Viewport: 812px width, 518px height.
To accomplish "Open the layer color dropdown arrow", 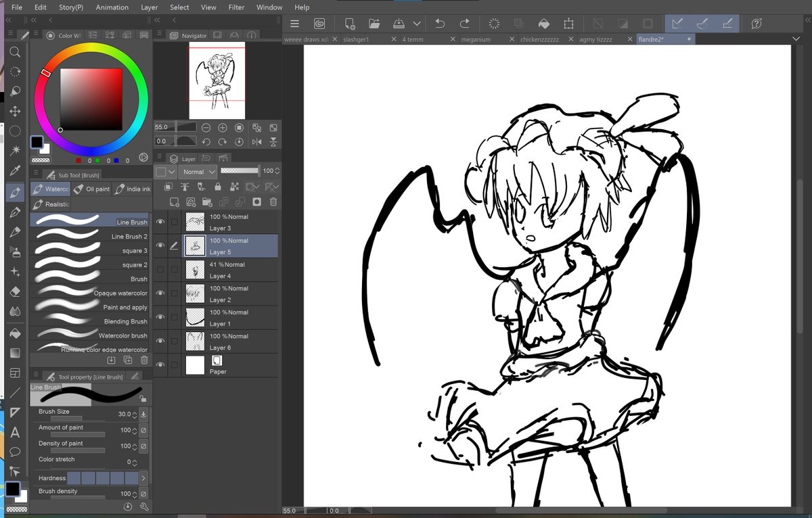I will [173, 172].
